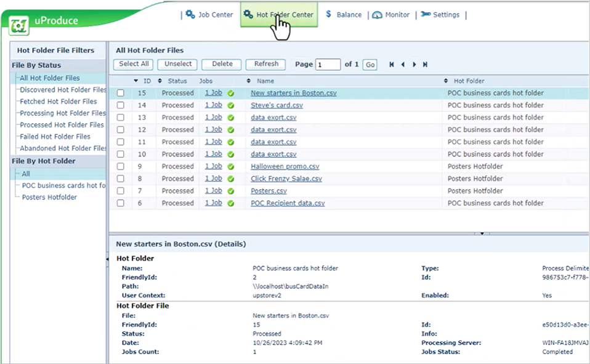Screen dimensions: 590x364
Task: Click the uProduce logo icon
Action: pos(19,26)
